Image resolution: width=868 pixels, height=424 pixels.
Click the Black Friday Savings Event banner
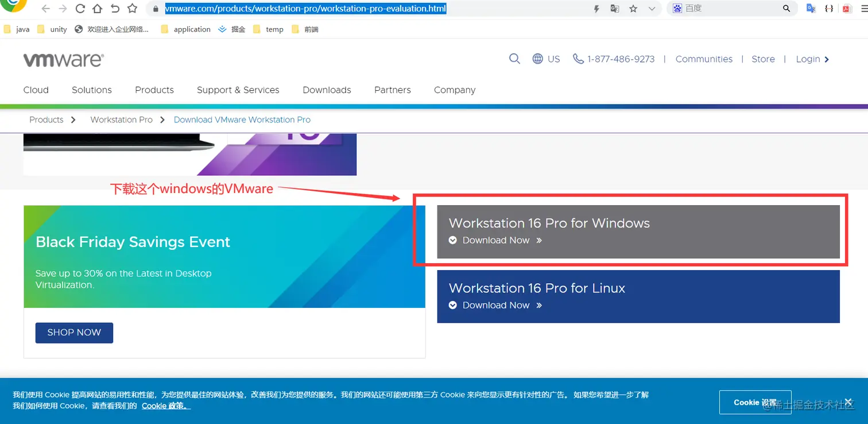pyautogui.click(x=224, y=257)
